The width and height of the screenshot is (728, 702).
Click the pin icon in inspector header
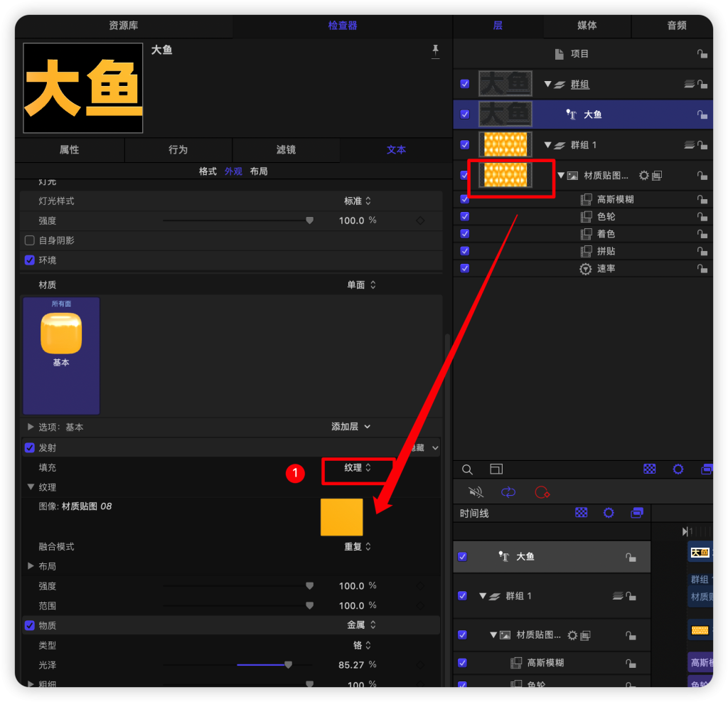pyautogui.click(x=435, y=50)
